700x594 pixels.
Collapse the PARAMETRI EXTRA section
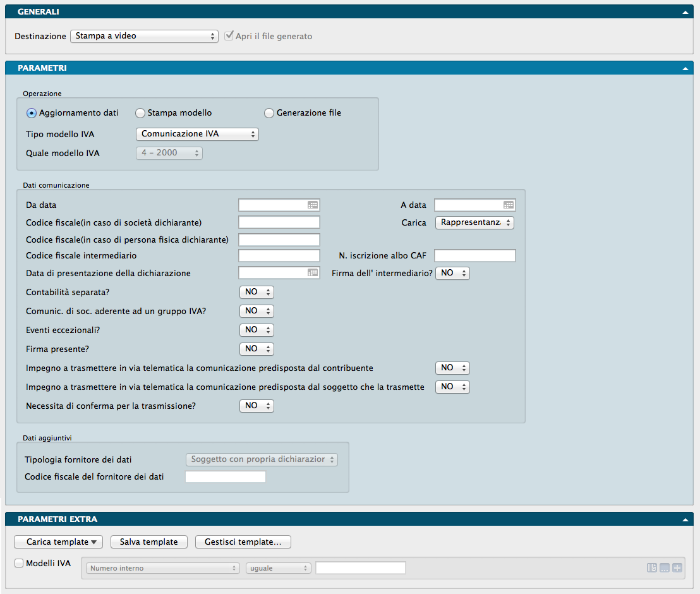(685, 519)
